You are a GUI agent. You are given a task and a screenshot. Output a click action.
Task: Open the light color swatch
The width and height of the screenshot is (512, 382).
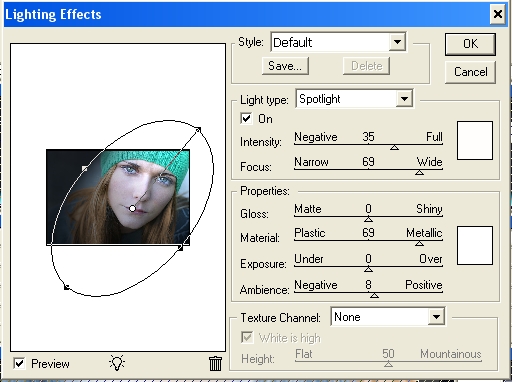pos(475,140)
